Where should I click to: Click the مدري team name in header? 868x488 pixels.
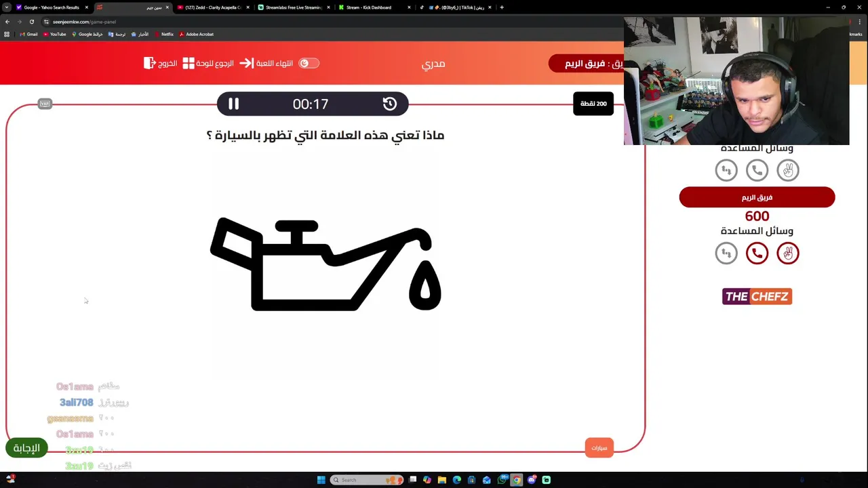pos(433,64)
